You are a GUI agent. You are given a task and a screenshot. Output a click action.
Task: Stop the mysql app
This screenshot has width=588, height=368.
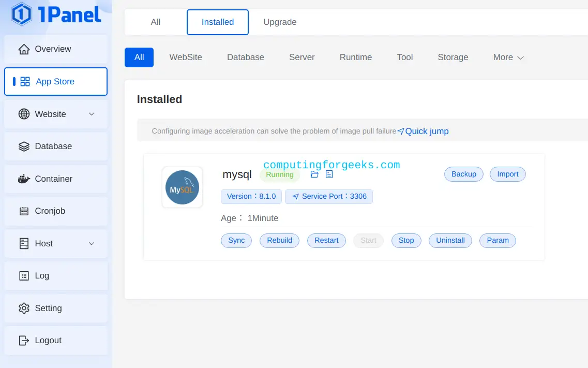(x=406, y=241)
